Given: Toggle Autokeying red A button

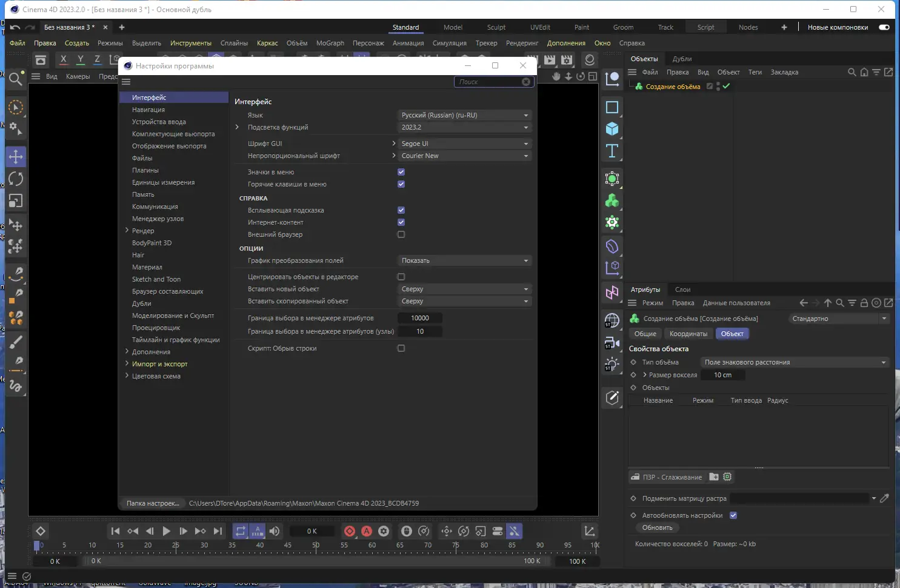Looking at the screenshot, I should click(367, 531).
